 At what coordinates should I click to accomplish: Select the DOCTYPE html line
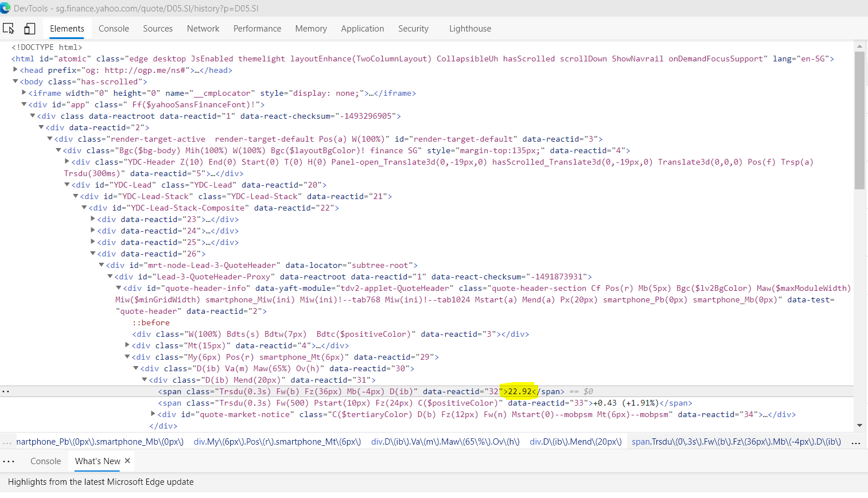(47, 47)
